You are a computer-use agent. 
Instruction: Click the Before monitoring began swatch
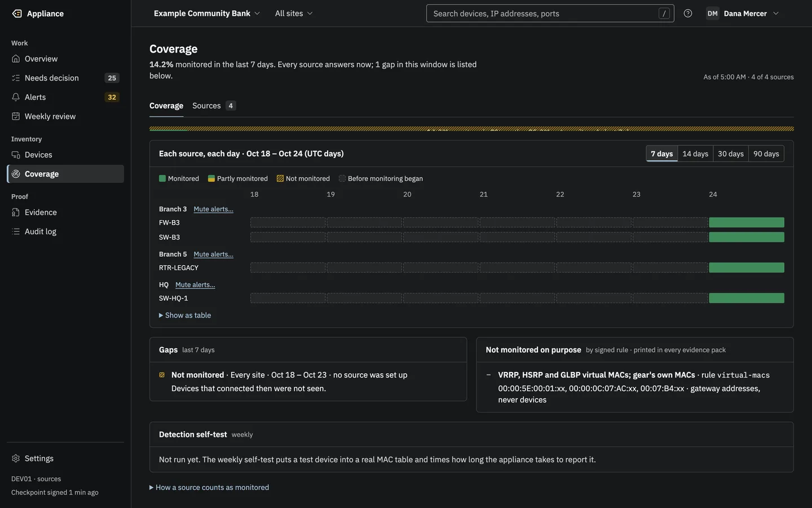coord(342,178)
